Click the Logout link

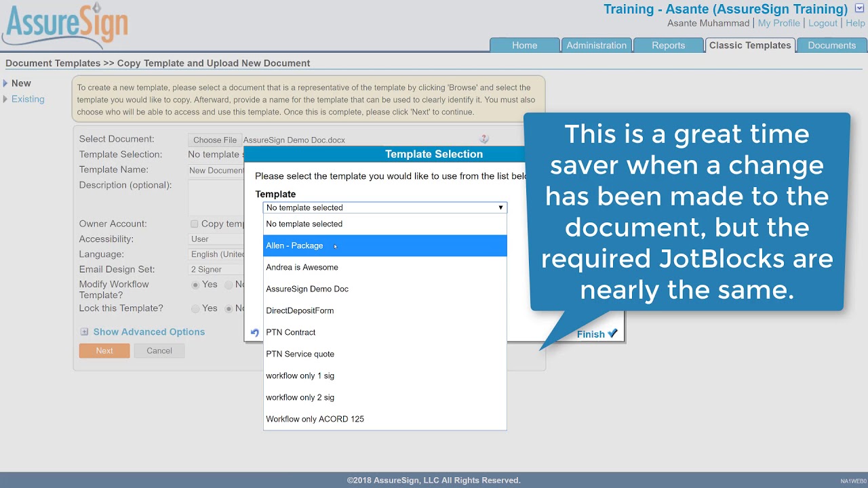point(823,23)
